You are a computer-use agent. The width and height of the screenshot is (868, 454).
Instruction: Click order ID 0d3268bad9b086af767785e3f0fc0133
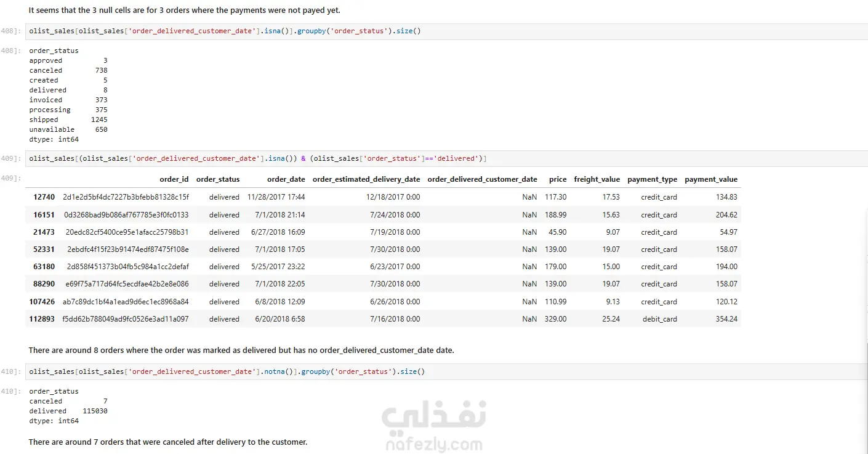pos(126,214)
